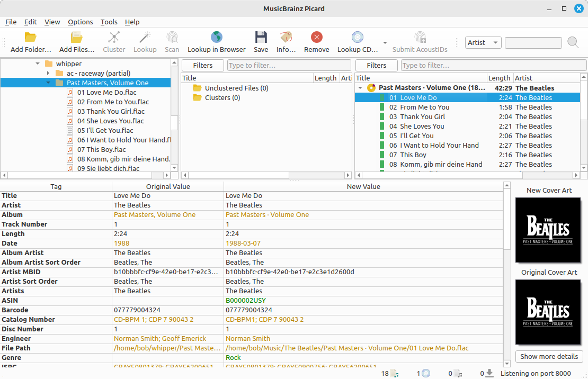The image size is (588, 379).
Task: Expand the ac - raceway (partial) folder
Action: pos(48,73)
